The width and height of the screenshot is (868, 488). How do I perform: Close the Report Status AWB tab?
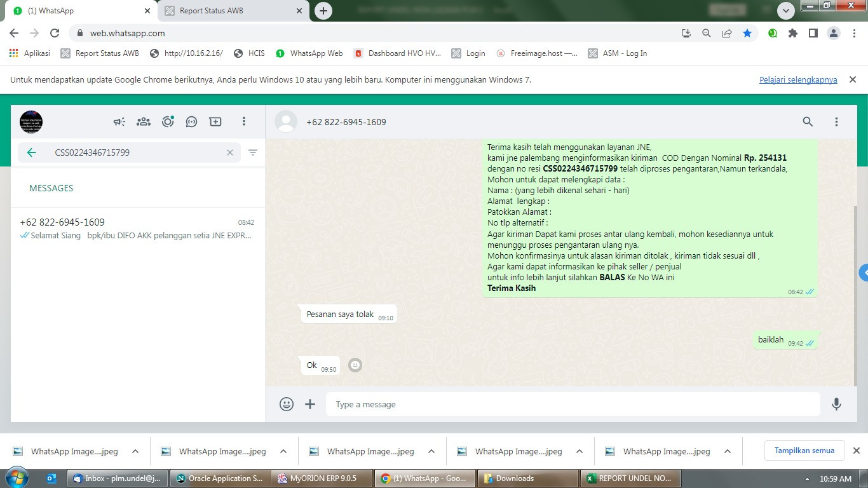[299, 11]
